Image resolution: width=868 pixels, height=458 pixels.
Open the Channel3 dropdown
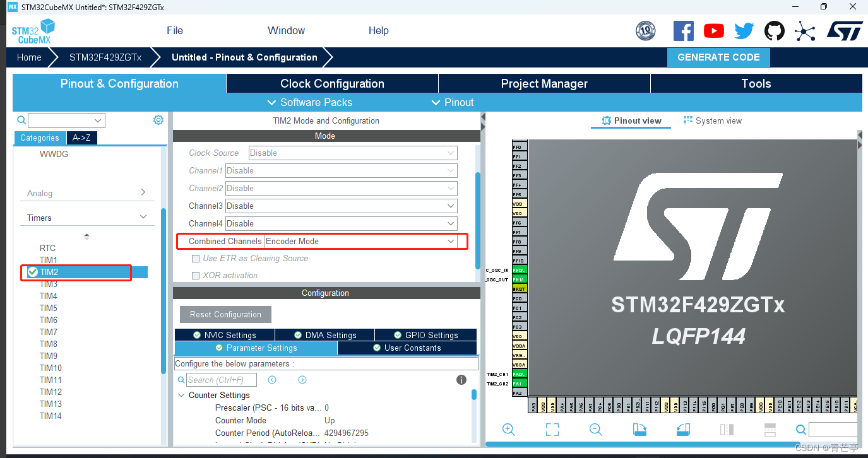[x=342, y=206]
